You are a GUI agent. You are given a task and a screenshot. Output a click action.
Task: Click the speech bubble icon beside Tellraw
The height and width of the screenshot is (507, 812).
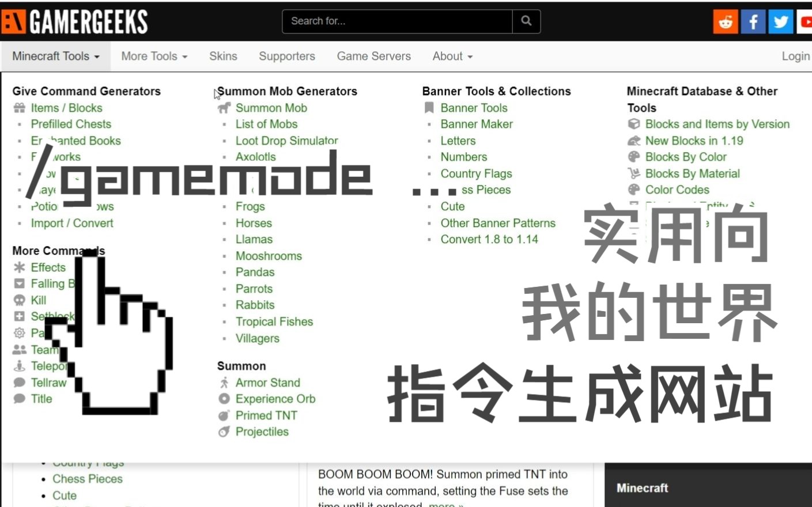(20, 383)
